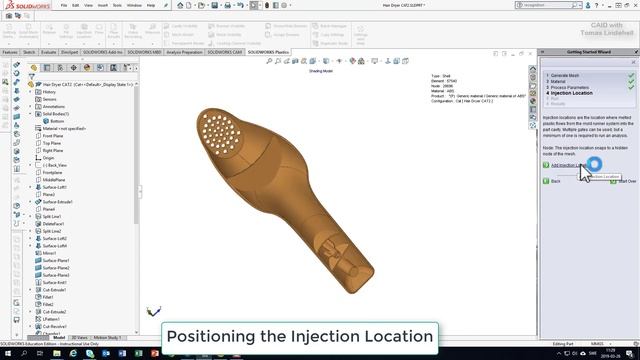
Task: Expand the History node in the tree
Action: [x=30, y=92]
